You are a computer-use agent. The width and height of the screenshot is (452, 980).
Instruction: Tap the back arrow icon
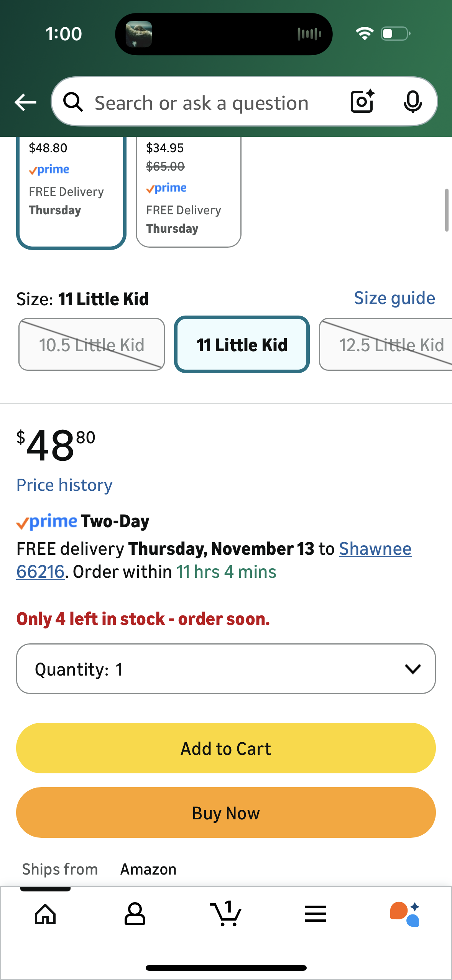click(x=25, y=102)
